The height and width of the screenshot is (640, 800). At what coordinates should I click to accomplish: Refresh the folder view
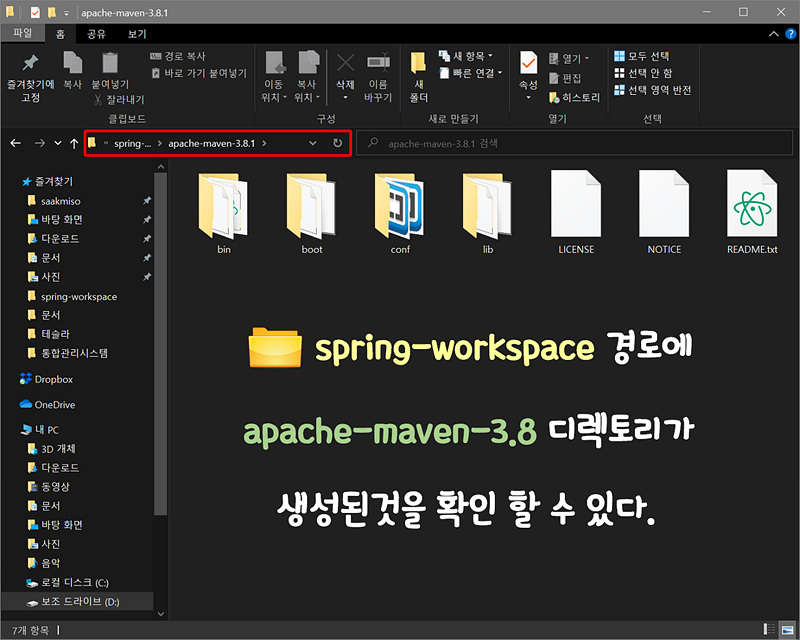pyautogui.click(x=338, y=143)
